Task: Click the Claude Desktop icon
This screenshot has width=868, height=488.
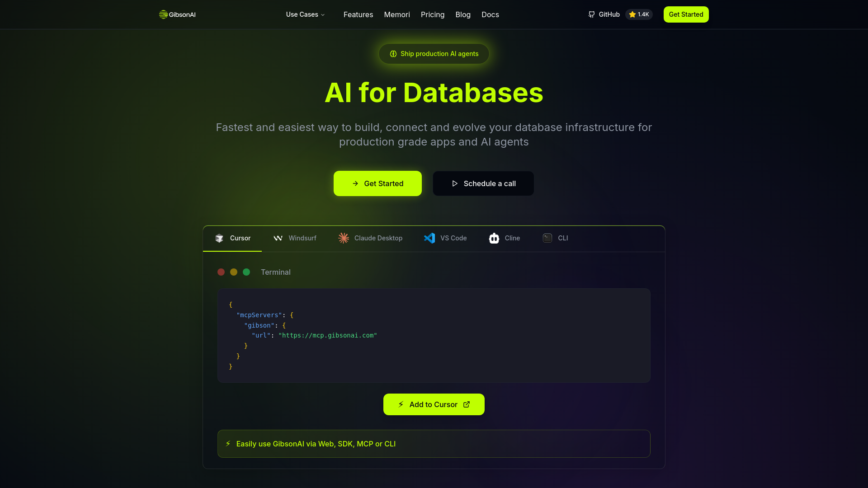Action: [x=344, y=238]
